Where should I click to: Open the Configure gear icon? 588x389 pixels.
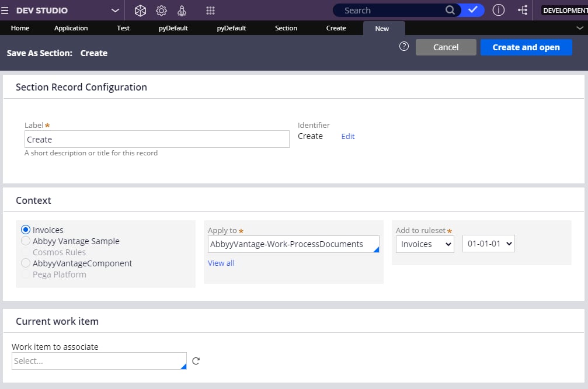(x=161, y=11)
